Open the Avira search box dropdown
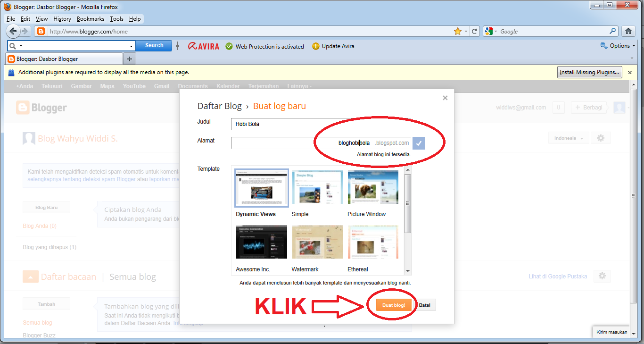Image resolution: width=644 pixels, height=344 pixels. point(132,46)
